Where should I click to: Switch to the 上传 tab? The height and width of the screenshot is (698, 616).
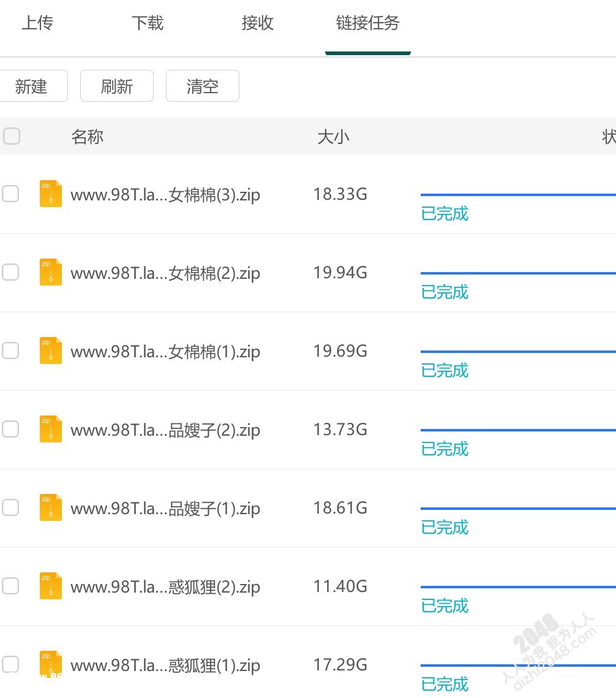tap(37, 23)
